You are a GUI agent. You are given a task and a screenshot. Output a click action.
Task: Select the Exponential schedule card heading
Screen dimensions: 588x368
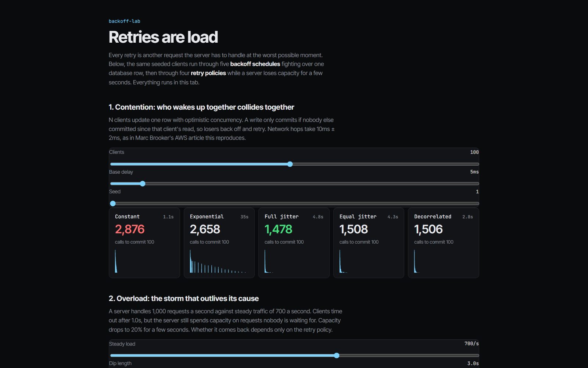coord(207,217)
